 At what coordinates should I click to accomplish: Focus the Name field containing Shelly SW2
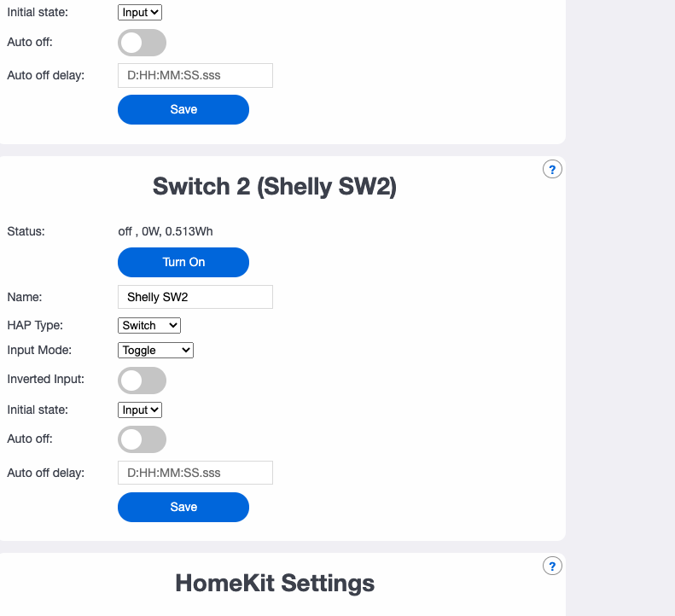(195, 297)
